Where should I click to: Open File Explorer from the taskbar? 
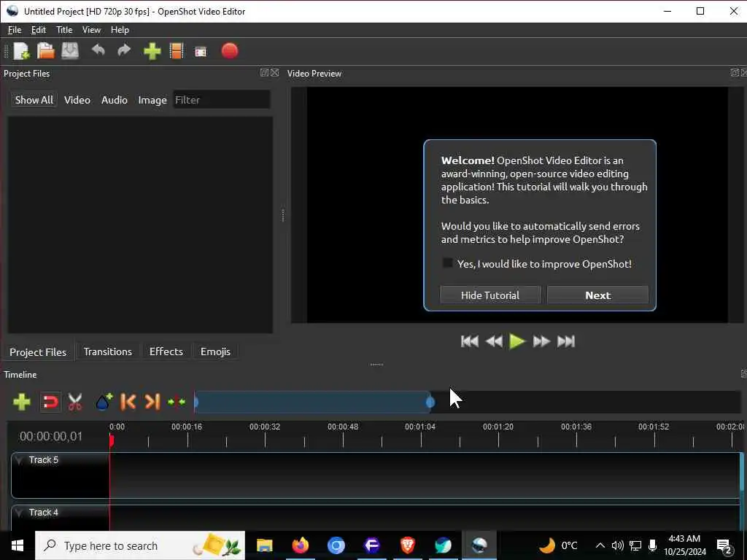(x=264, y=545)
